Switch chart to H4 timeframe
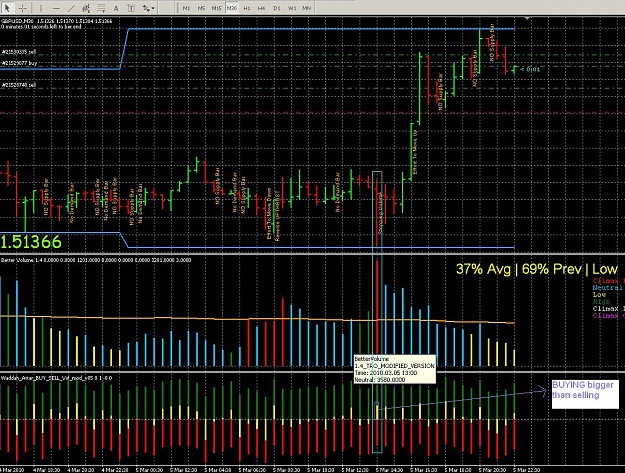 [x=261, y=8]
